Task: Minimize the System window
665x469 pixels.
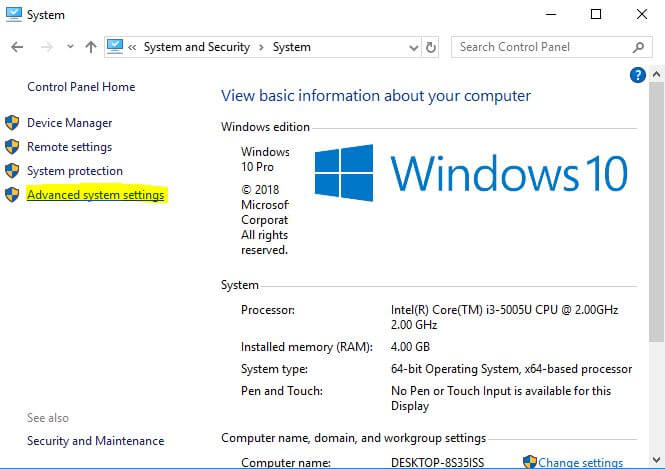Action: [x=551, y=14]
